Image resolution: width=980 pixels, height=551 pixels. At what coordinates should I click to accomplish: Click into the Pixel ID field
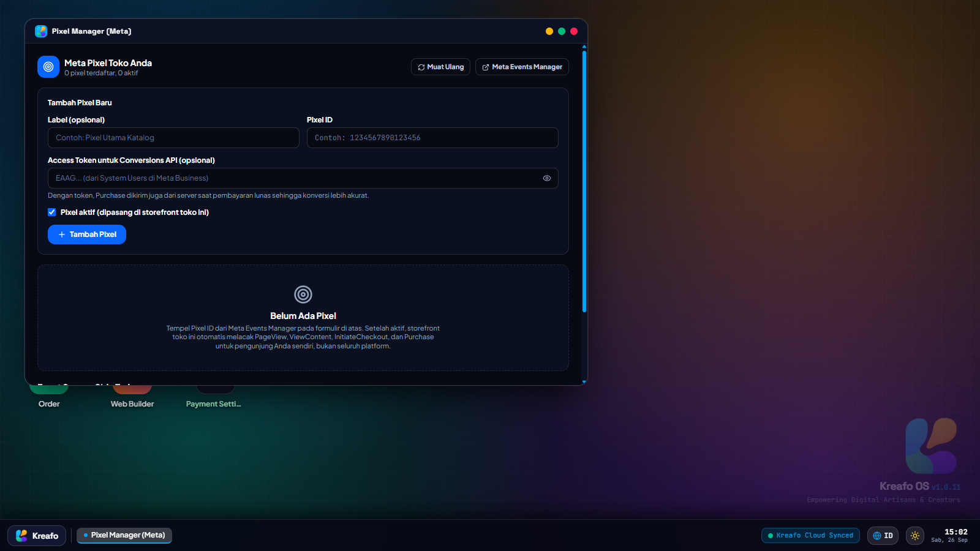pos(432,138)
